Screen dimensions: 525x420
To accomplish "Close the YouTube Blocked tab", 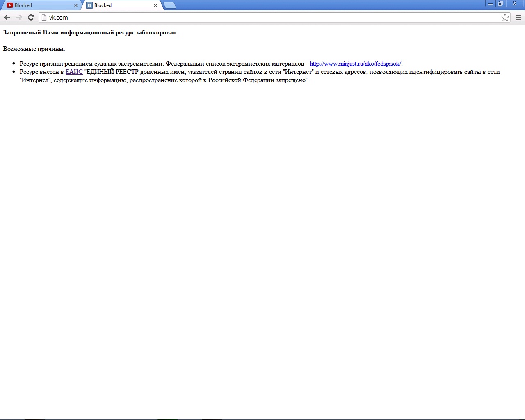I will point(76,5).
